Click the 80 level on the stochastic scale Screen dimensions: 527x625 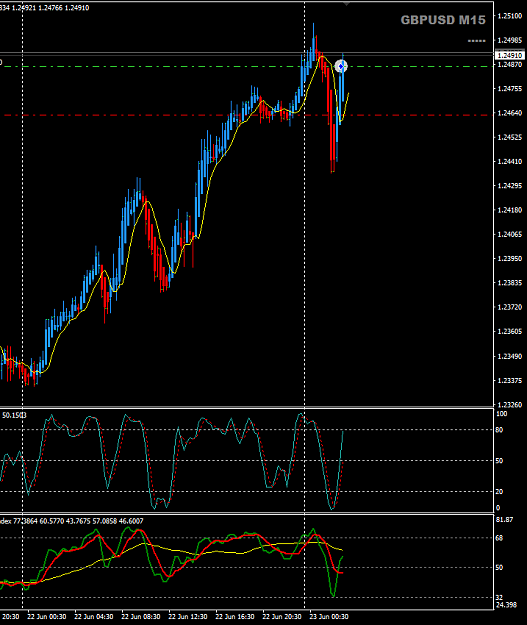(499, 430)
